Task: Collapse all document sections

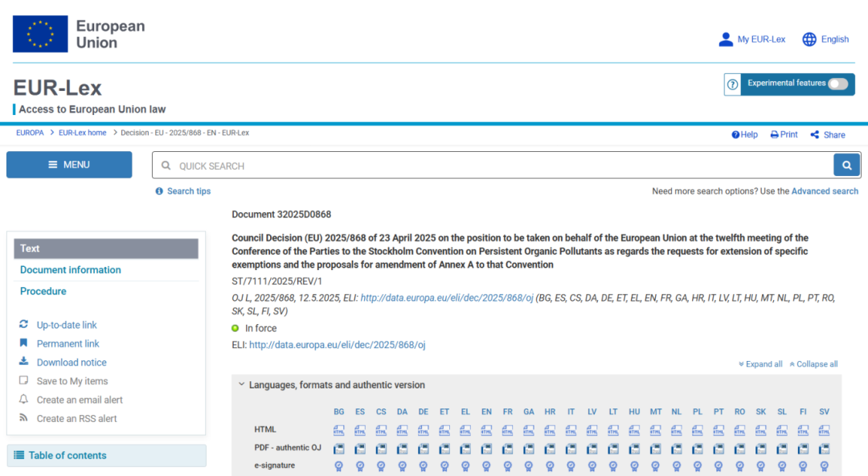Action: click(x=813, y=364)
